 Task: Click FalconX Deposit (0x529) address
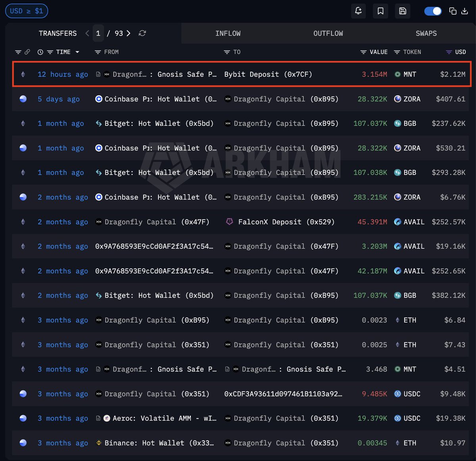coord(286,222)
